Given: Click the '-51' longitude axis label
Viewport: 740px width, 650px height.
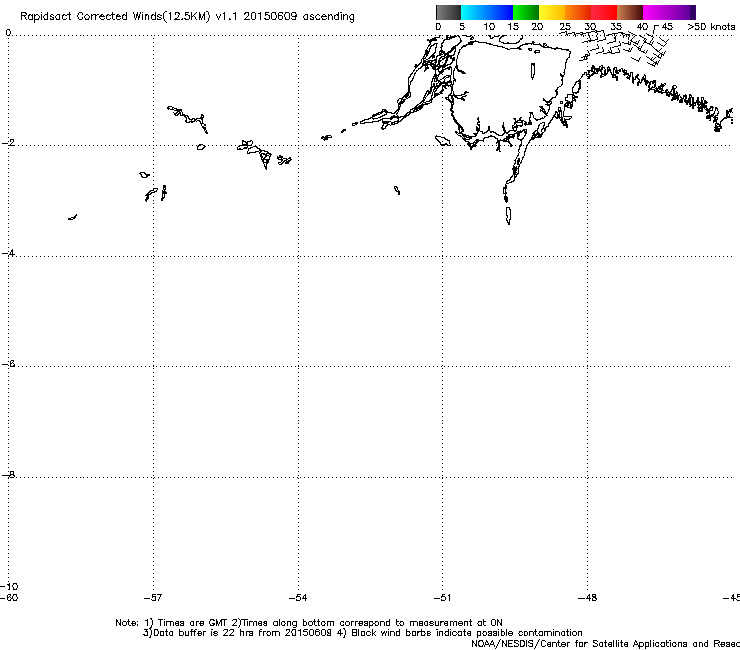Looking at the screenshot, I should pos(442,598).
